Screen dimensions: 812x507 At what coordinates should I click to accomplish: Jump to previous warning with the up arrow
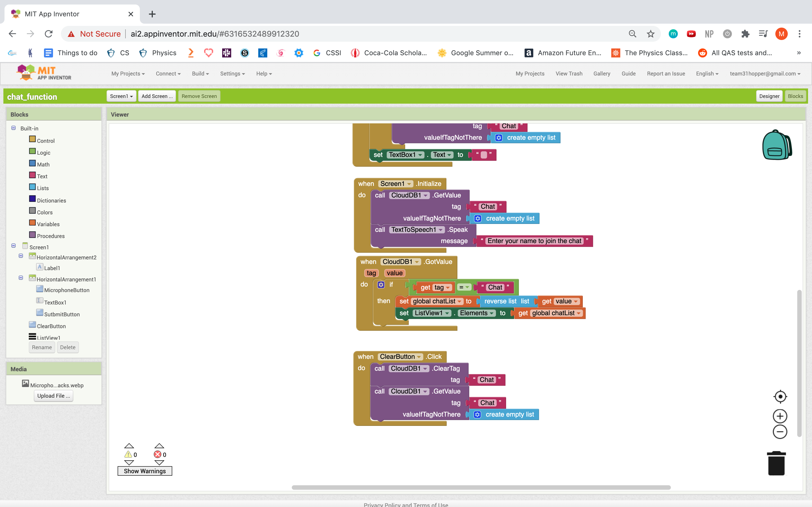coord(129,446)
